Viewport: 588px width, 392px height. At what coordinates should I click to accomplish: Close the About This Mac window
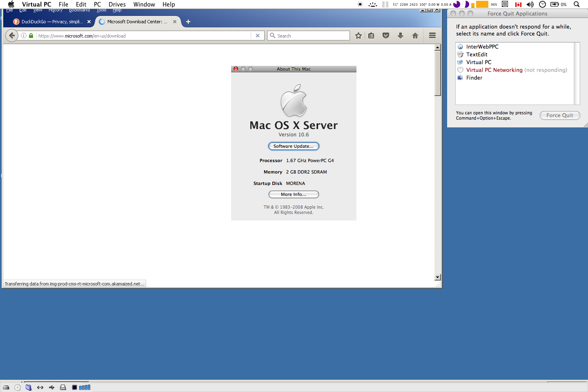coord(236,69)
